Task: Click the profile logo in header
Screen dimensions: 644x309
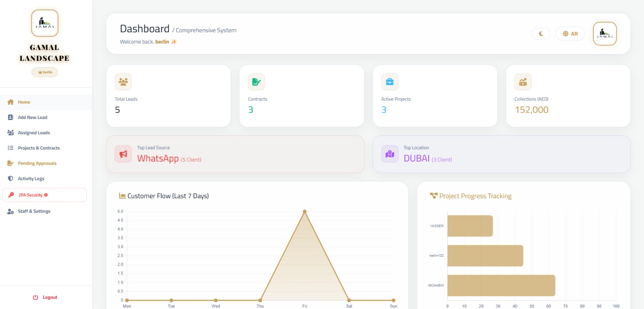Action: coord(605,33)
